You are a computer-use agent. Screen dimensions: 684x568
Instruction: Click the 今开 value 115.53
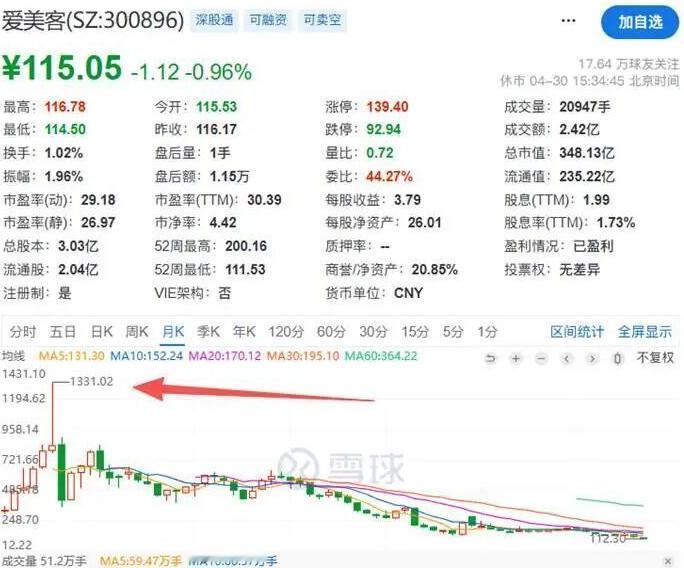coord(216,106)
